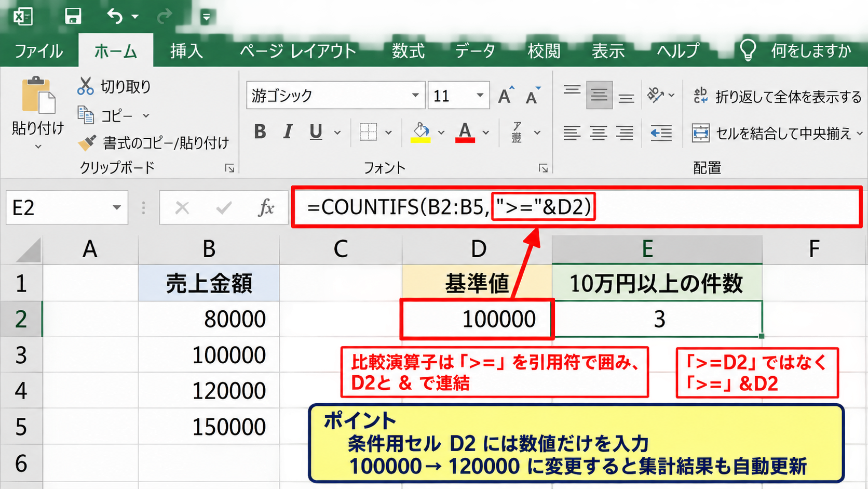Image resolution: width=868 pixels, height=489 pixels.
Task: Click the enter checkmark formula icon
Action: click(x=224, y=208)
